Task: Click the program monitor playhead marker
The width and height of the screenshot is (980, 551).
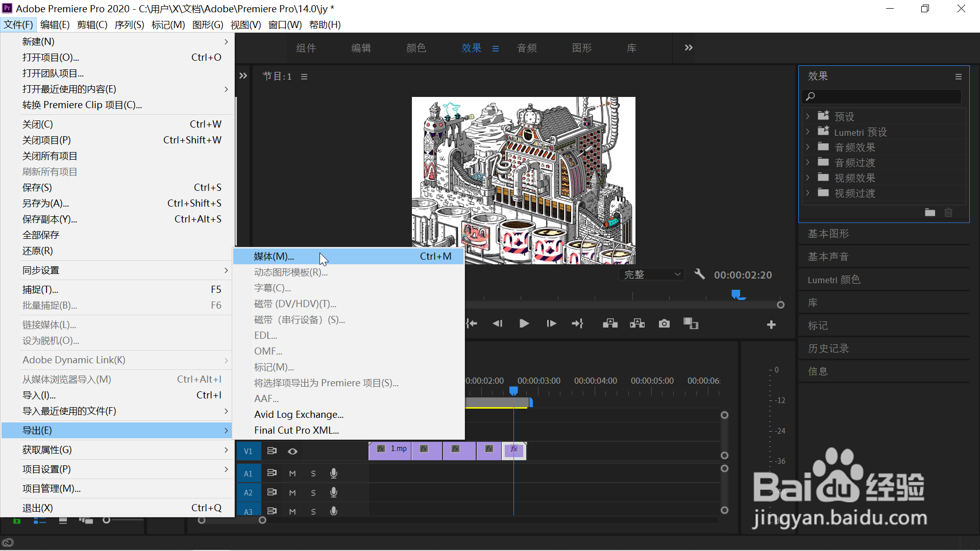Action: 736,294
